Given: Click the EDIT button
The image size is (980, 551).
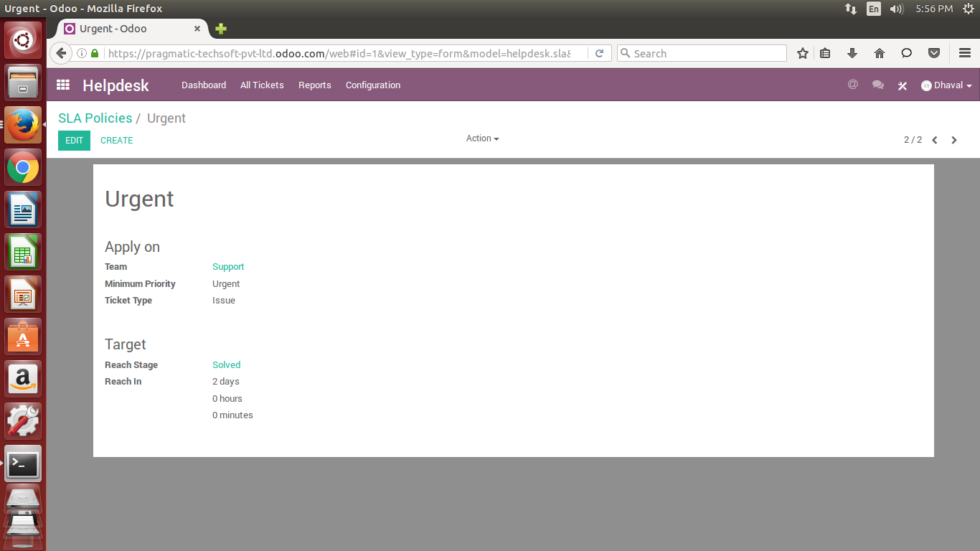Looking at the screenshot, I should (x=75, y=141).
